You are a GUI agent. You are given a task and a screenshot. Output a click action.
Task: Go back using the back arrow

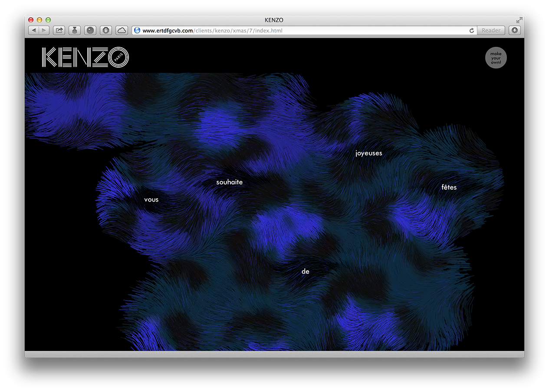tap(34, 30)
